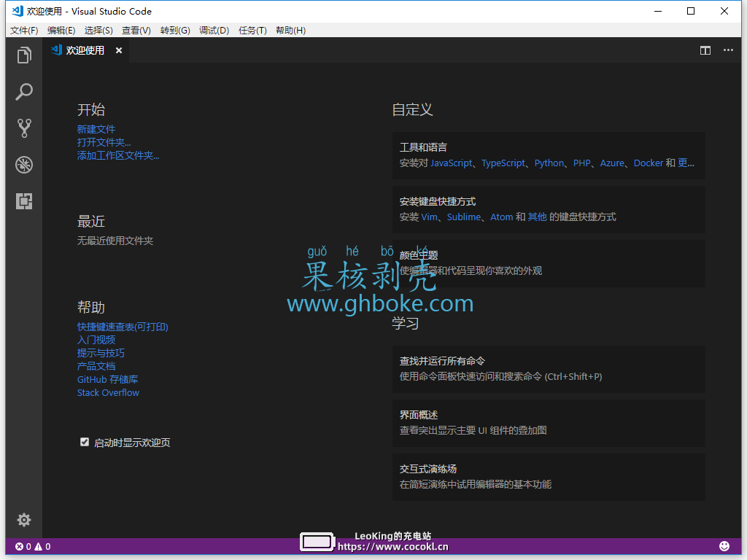Open the 转到(G) menu
Viewport: 747px width, 560px height.
(175, 31)
